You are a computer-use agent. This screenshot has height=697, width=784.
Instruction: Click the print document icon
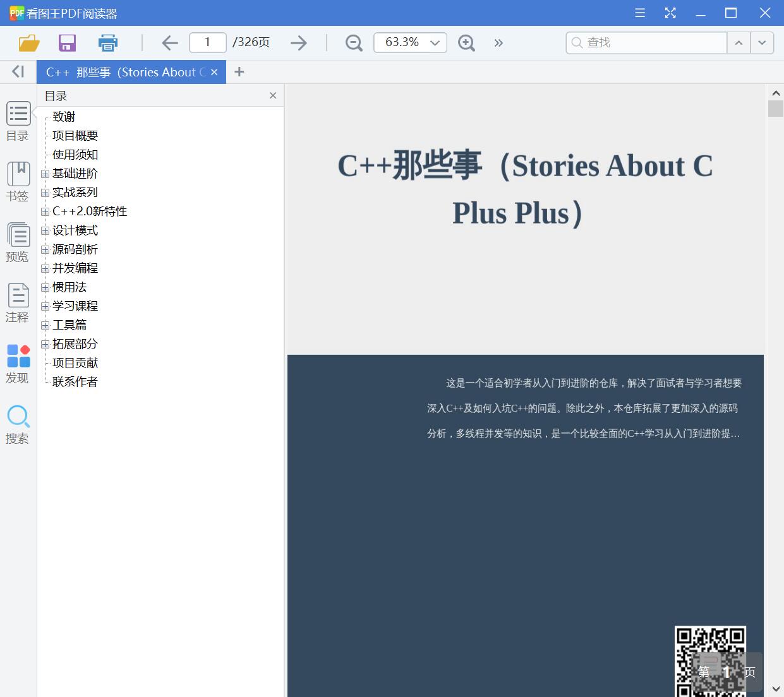[x=107, y=42]
